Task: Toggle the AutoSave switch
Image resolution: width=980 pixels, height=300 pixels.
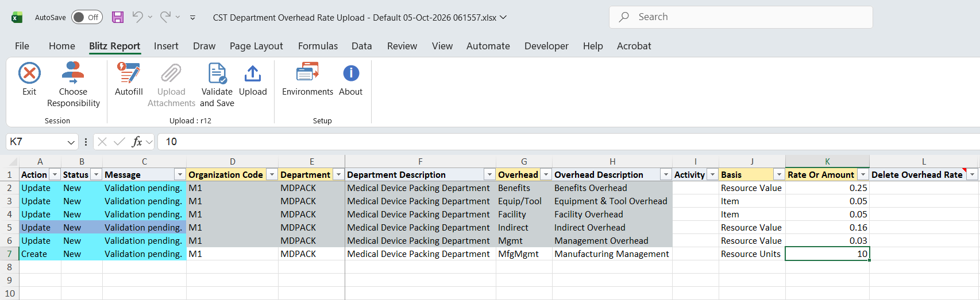Action: (x=87, y=17)
